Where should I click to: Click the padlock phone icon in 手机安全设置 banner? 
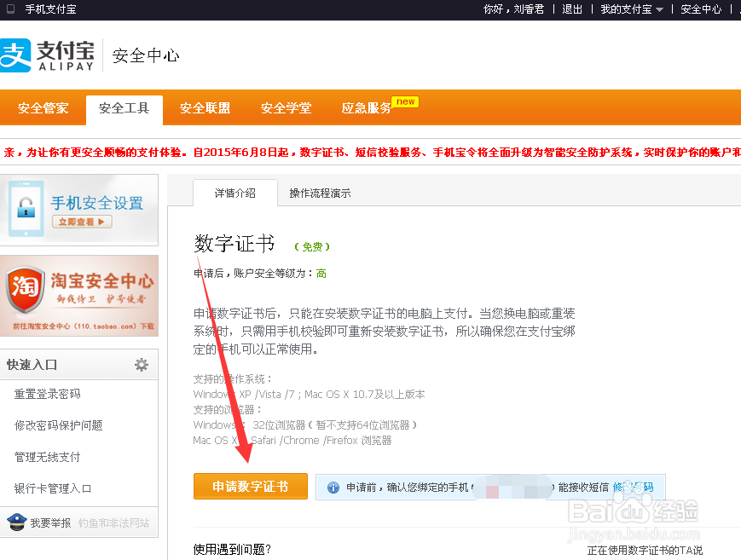(x=26, y=209)
